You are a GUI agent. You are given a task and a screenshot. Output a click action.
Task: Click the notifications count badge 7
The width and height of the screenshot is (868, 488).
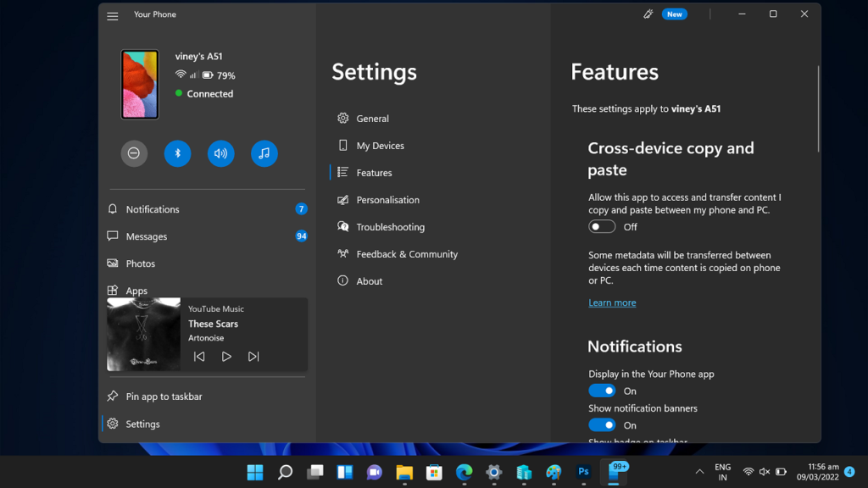(301, 209)
